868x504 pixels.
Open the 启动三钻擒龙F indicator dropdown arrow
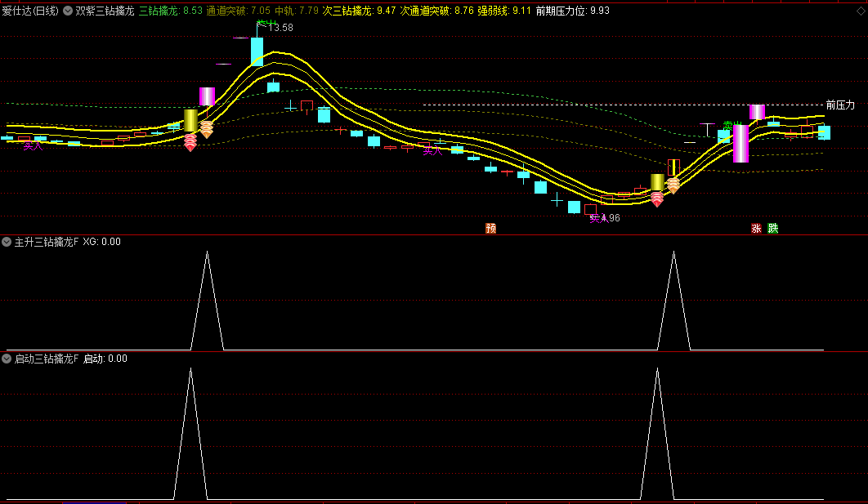click(x=7, y=359)
